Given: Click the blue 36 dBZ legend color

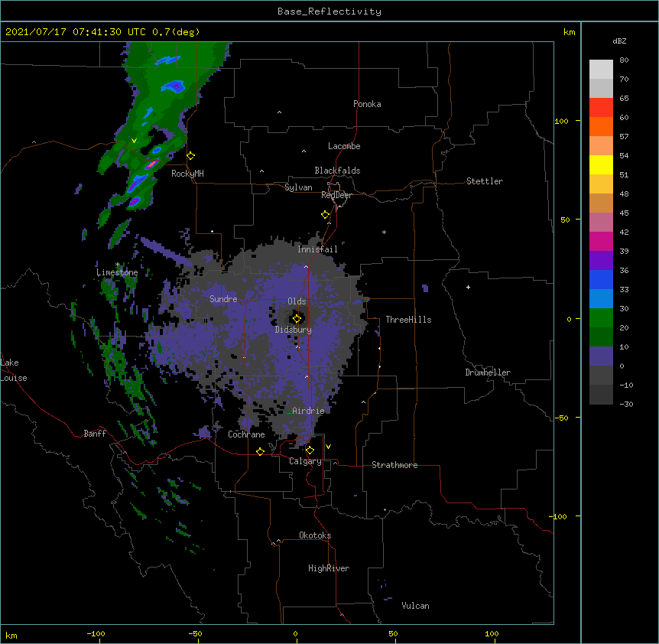Looking at the screenshot, I should (601, 279).
